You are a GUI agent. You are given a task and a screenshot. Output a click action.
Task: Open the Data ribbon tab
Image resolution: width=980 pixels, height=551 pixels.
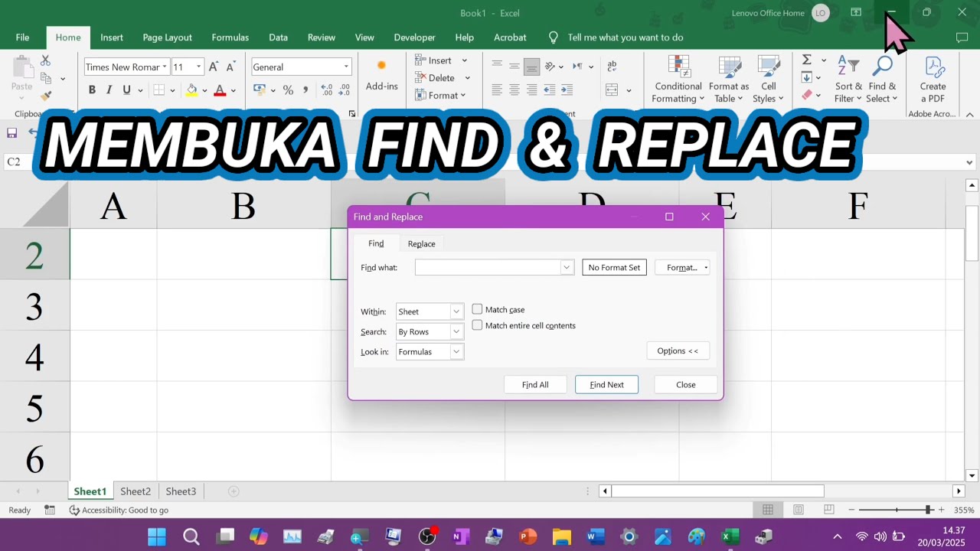click(x=278, y=37)
